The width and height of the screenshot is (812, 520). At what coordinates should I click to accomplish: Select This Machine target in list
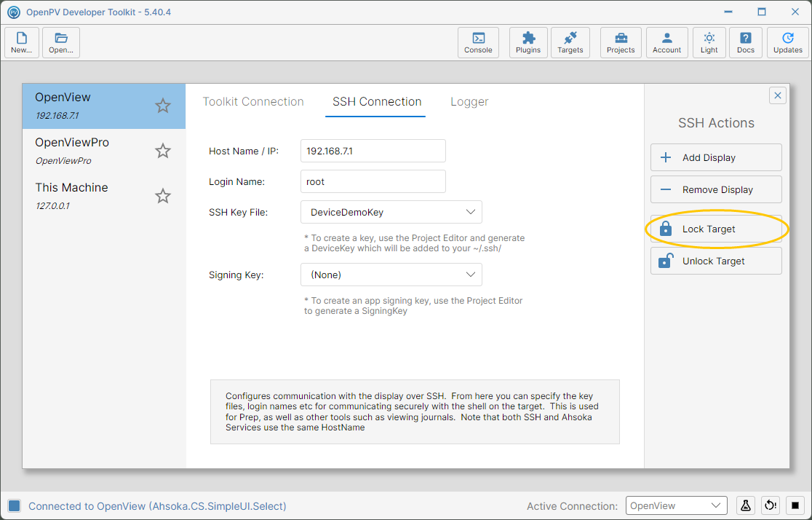(x=103, y=196)
